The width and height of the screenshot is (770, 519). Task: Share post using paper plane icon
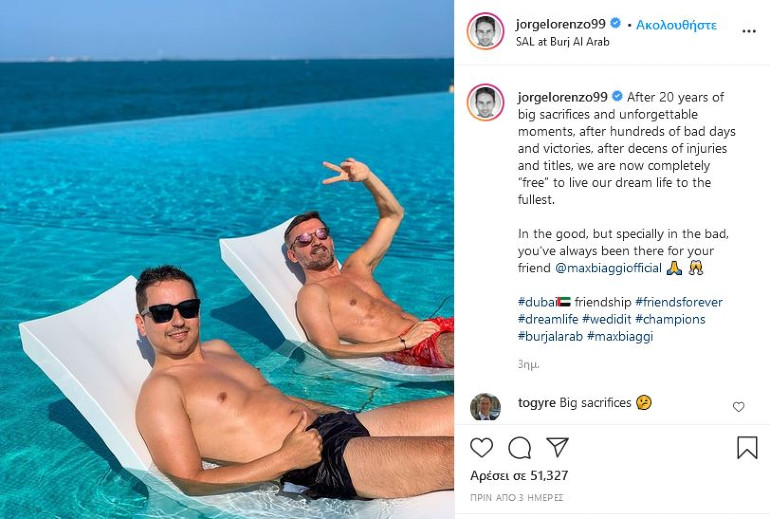coord(557,447)
